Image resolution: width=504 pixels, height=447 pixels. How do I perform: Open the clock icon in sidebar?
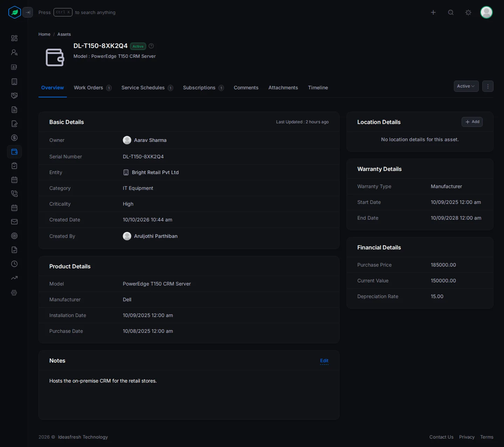14,264
